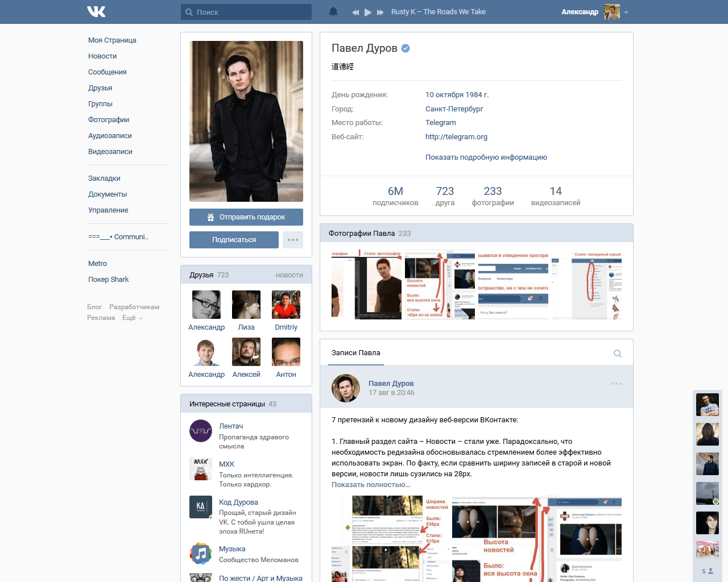Focus the Поиск search field
The image size is (728, 582).
[246, 12]
